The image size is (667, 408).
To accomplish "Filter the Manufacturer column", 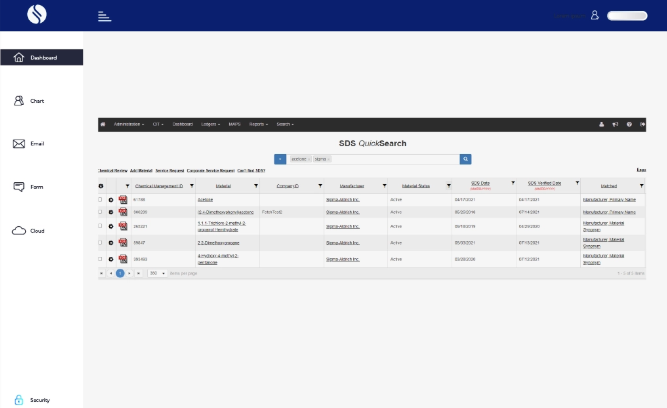I will point(384,186).
